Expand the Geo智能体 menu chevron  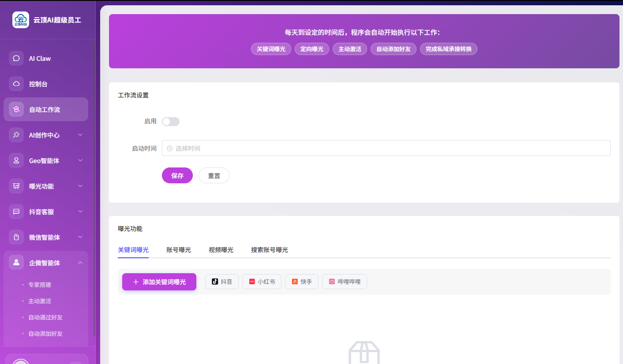(x=80, y=160)
